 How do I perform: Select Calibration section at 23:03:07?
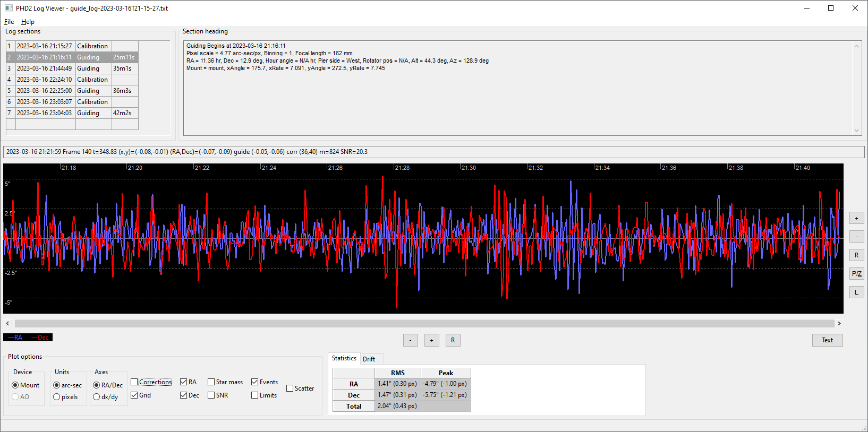[72, 102]
